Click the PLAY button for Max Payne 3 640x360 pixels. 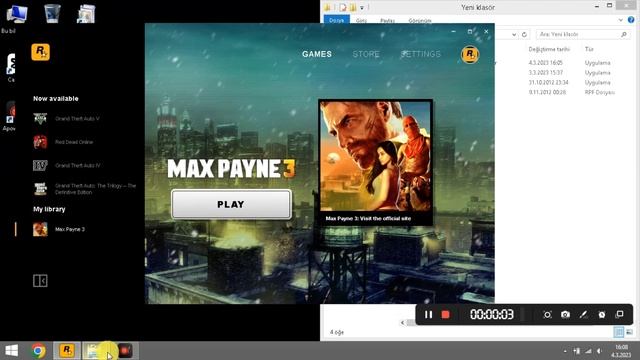tap(231, 204)
